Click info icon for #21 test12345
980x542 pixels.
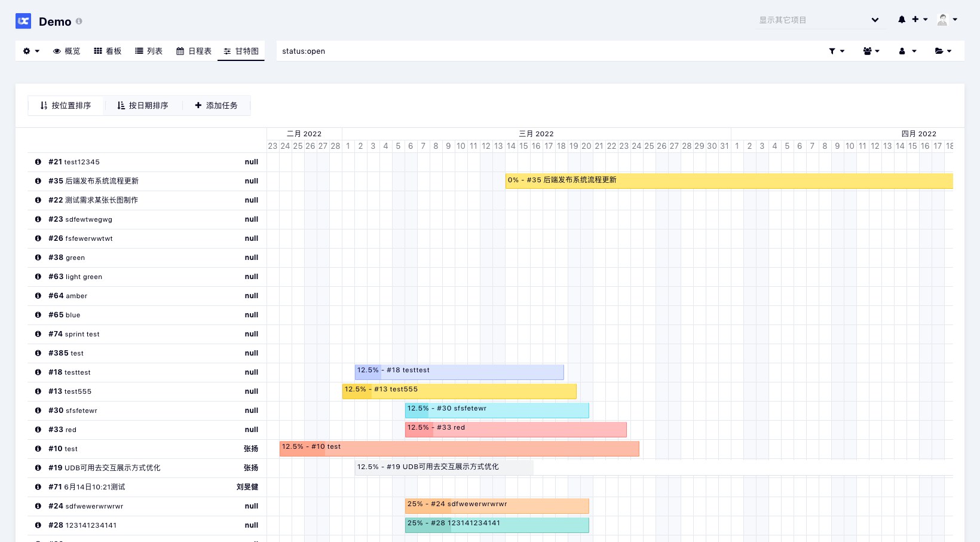coord(38,162)
